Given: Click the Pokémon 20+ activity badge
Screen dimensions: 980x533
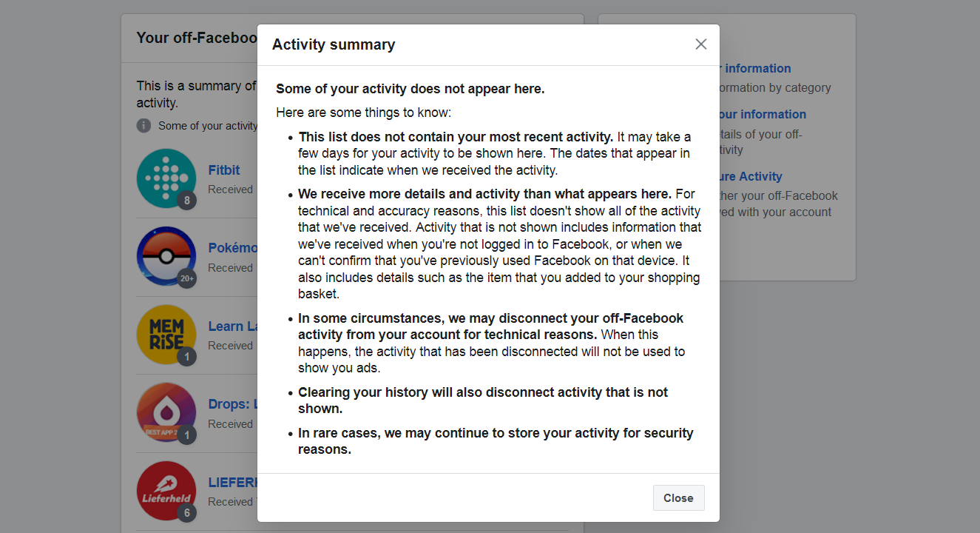Looking at the screenshot, I should click(187, 279).
